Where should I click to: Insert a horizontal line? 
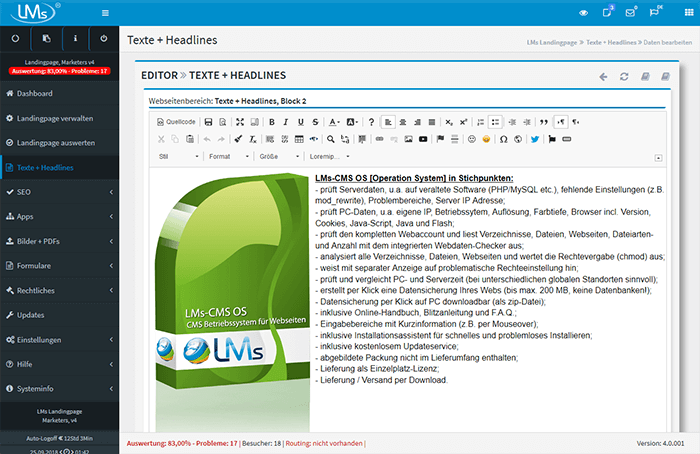(x=454, y=139)
